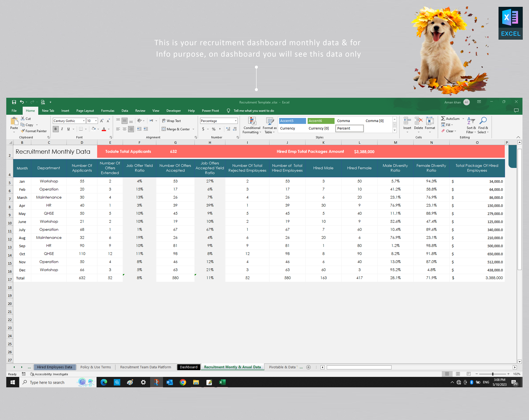Open the Borders icon in Font group

81,129
